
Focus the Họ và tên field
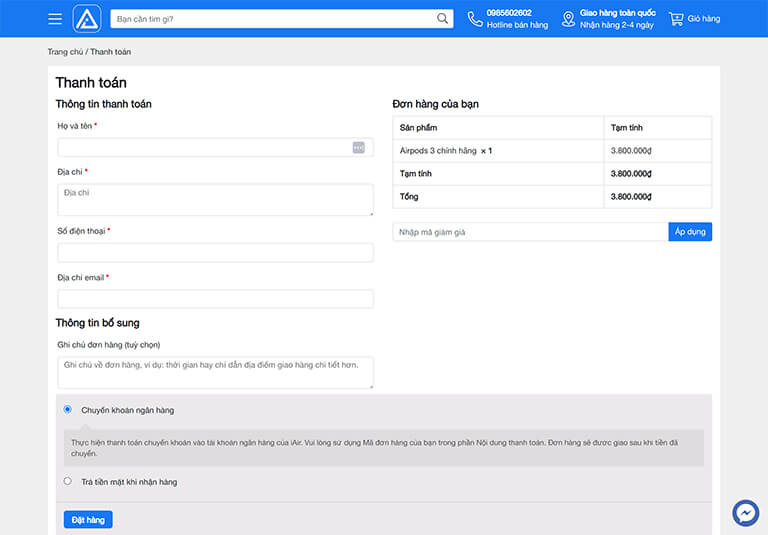[216, 147]
